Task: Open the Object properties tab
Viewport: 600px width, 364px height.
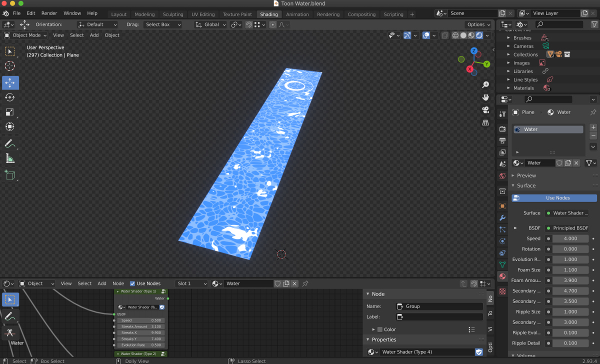Action: coord(502,205)
